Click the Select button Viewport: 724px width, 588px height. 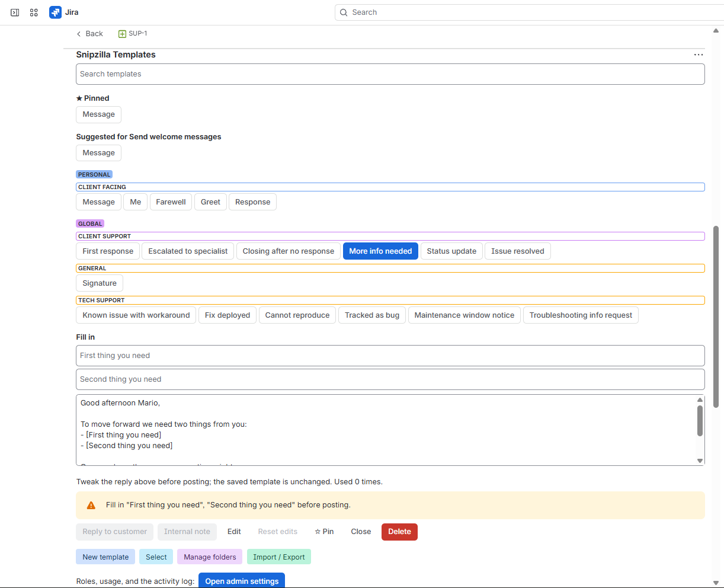(156, 557)
